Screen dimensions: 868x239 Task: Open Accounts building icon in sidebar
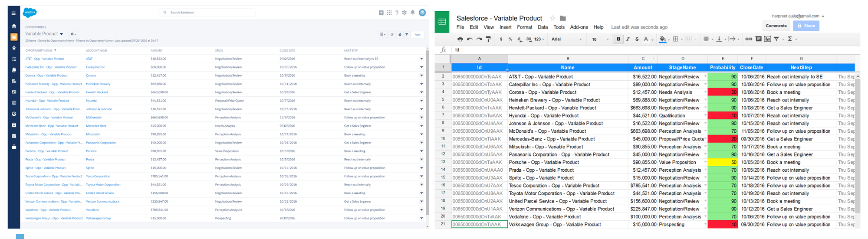(14, 81)
